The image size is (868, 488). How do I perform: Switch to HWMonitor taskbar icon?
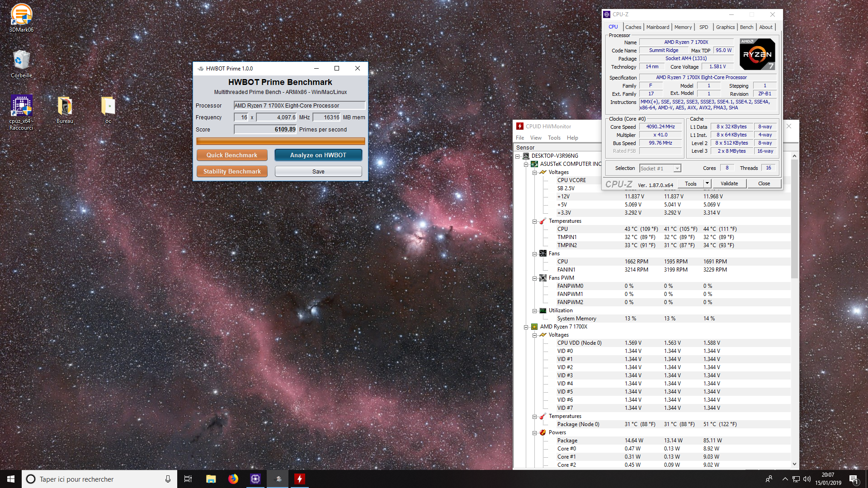(x=300, y=479)
